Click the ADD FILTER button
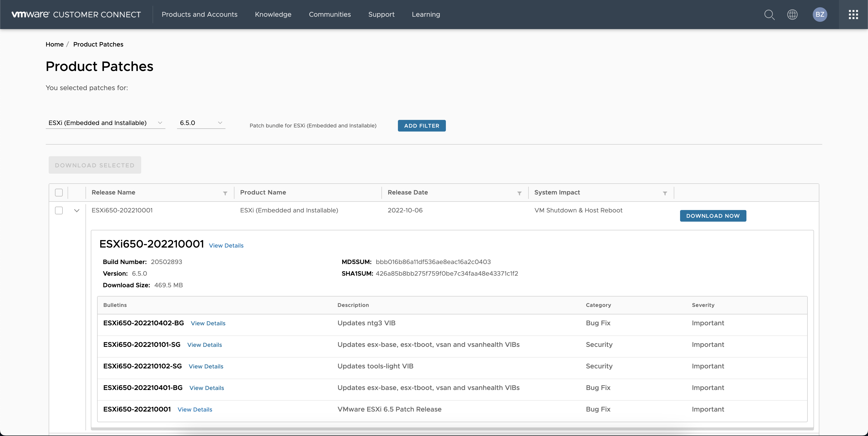 click(x=422, y=126)
